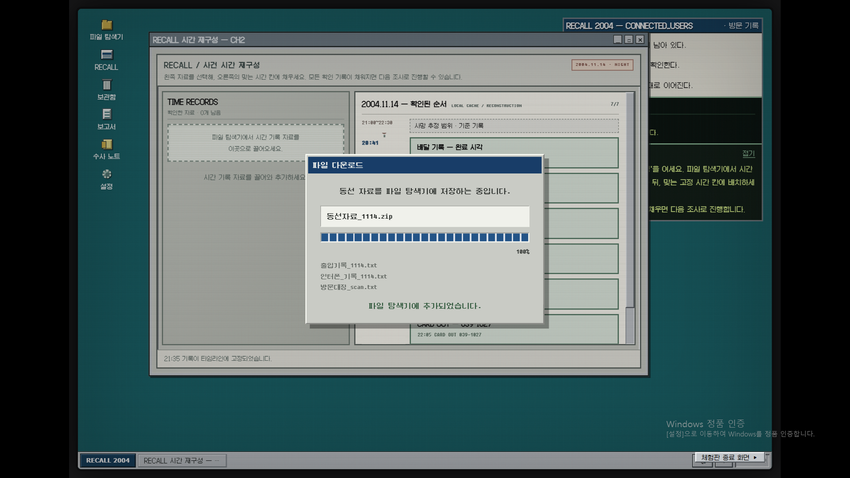The image size is (850, 478).
Task: Open the 보관함 desktop icon
Action: coord(106,90)
